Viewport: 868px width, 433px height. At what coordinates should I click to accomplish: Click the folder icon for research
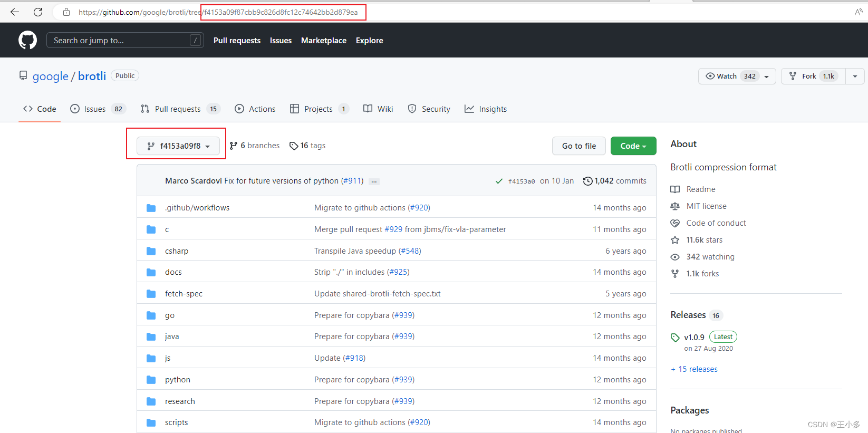[151, 401]
